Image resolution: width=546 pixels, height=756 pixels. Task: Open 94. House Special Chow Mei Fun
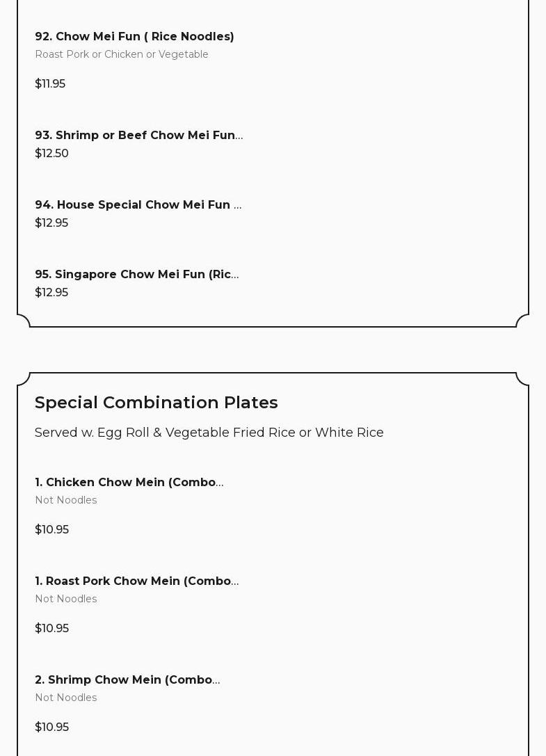coord(138,204)
